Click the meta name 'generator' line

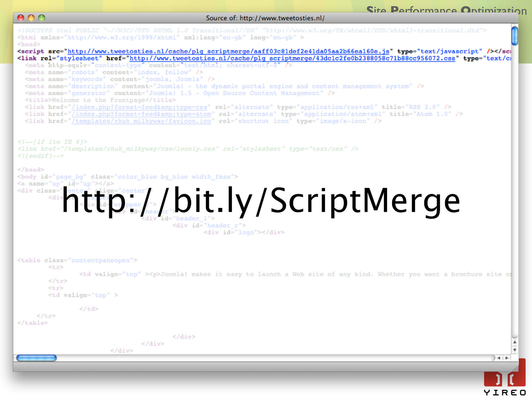coord(180,93)
